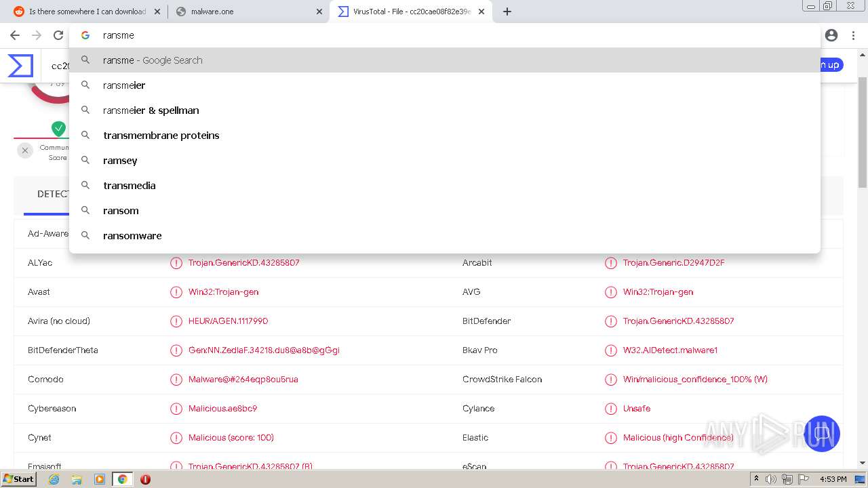868x488 pixels.
Task: Click the green community score check icon
Action: (x=59, y=128)
